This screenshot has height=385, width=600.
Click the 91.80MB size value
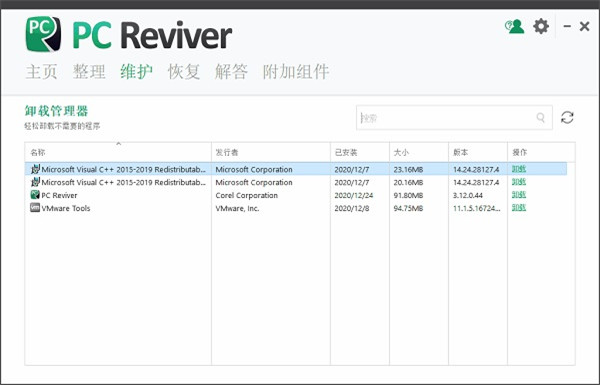click(x=408, y=195)
